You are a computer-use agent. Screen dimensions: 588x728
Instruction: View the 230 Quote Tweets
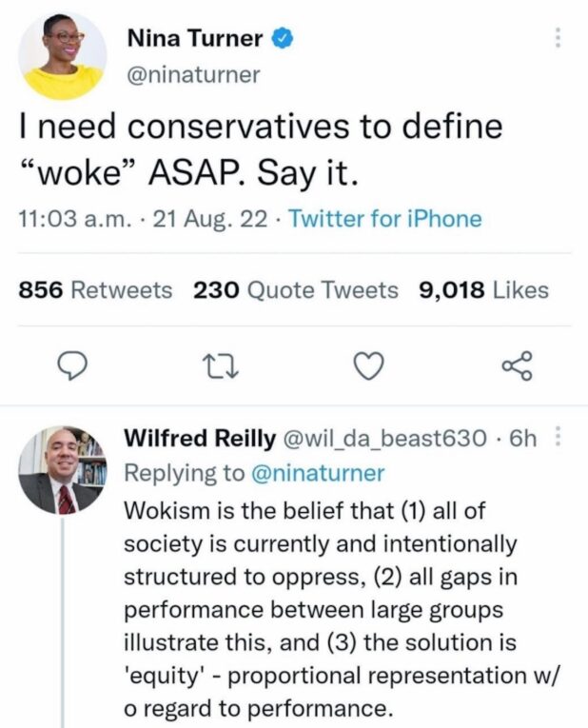295,289
